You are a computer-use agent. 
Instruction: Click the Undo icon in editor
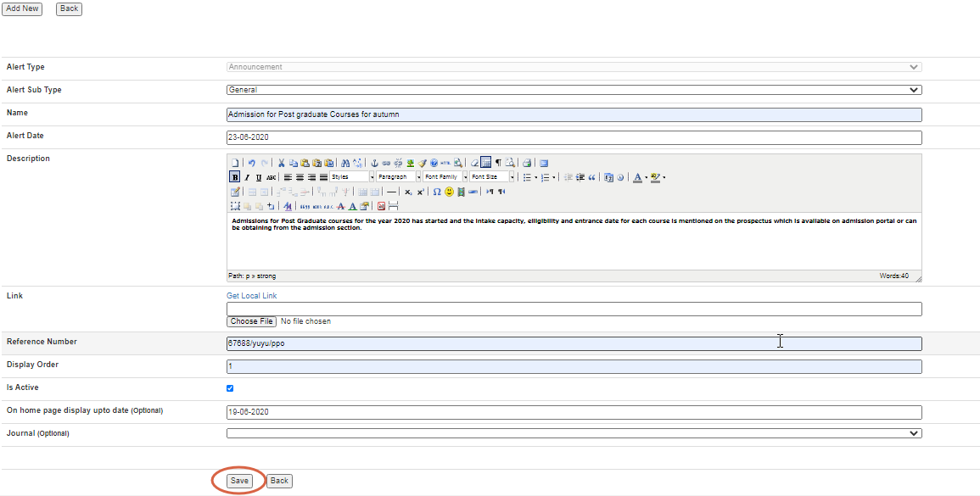pos(252,163)
